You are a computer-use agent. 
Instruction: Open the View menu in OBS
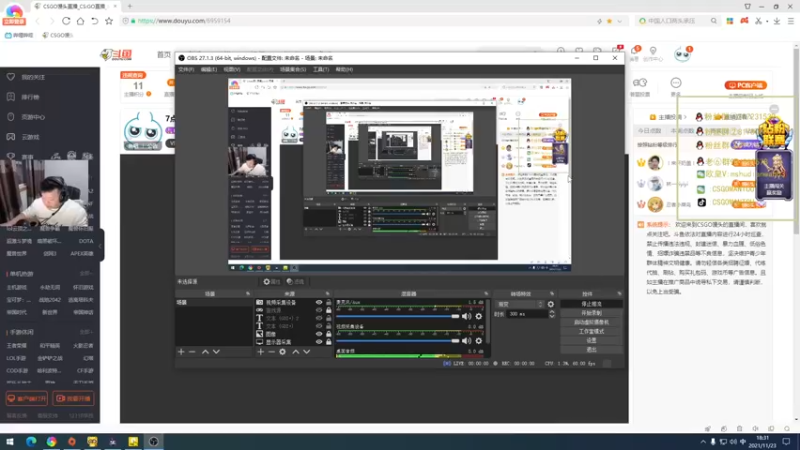tap(232, 69)
